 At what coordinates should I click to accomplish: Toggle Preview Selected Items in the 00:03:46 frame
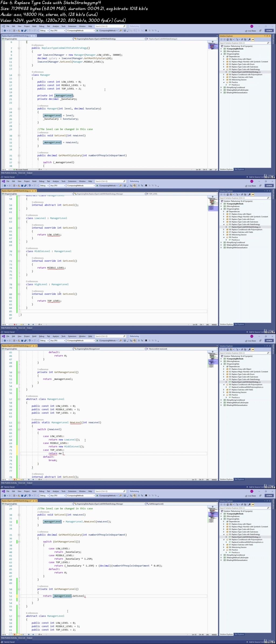click(x=253, y=195)
